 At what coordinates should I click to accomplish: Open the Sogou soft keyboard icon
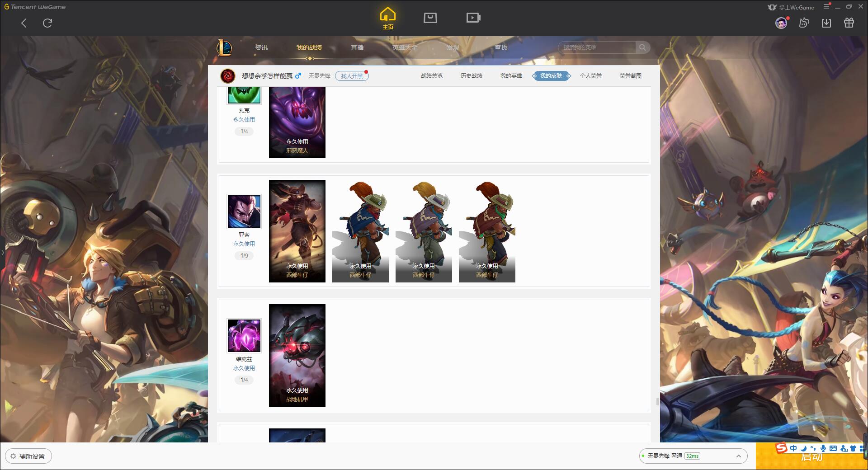[833, 448]
